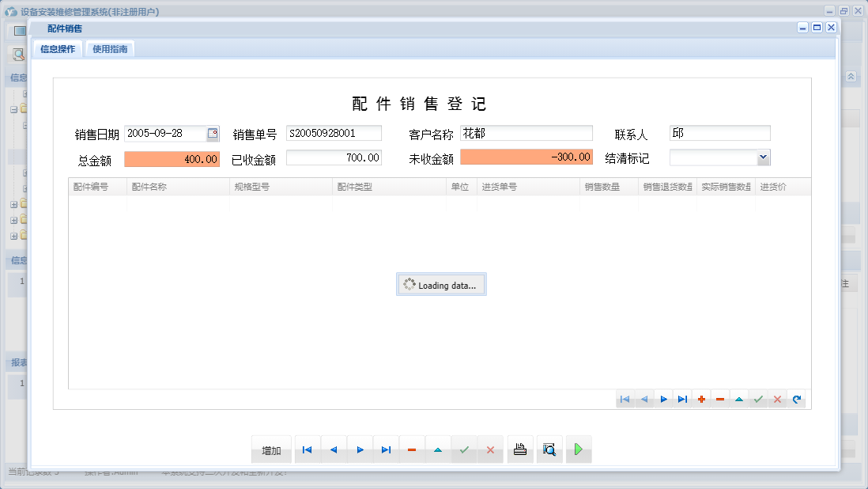Screen dimensions: 868x489
Task: Insert a new detail row with red plus
Action: coord(701,399)
